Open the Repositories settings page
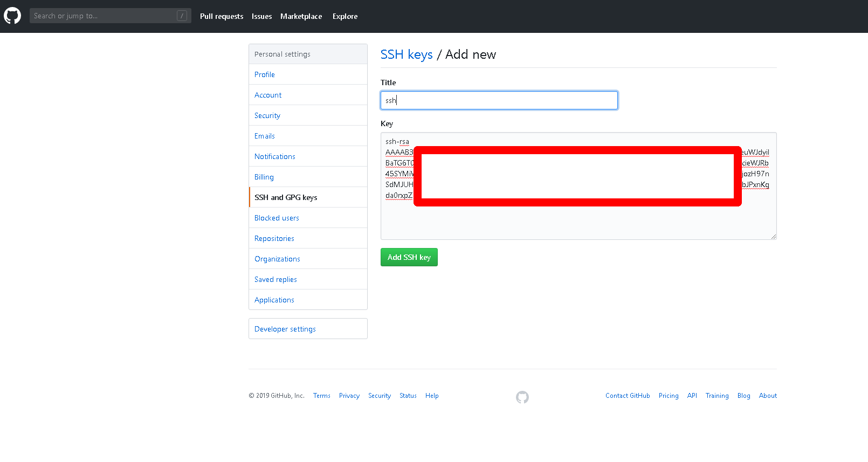The width and height of the screenshot is (868, 462). (308, 238)
